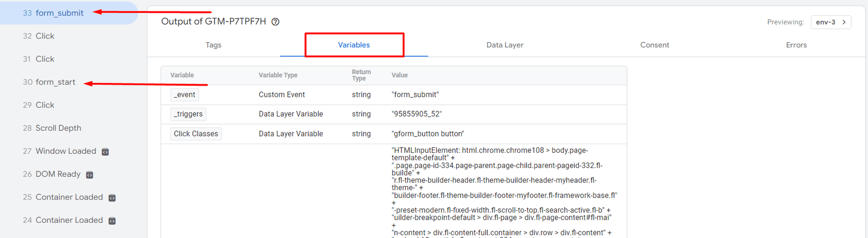
Task: Click the _event variable chip
Action: [184, 94]
